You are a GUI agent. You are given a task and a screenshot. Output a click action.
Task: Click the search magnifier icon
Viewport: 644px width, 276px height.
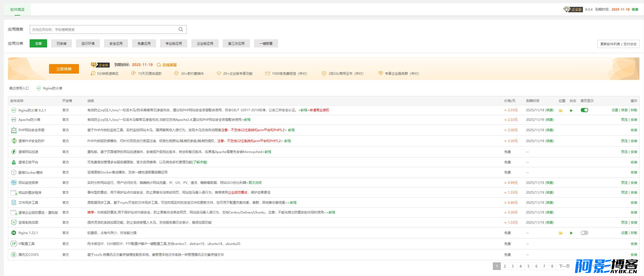[x=181, y=29]
